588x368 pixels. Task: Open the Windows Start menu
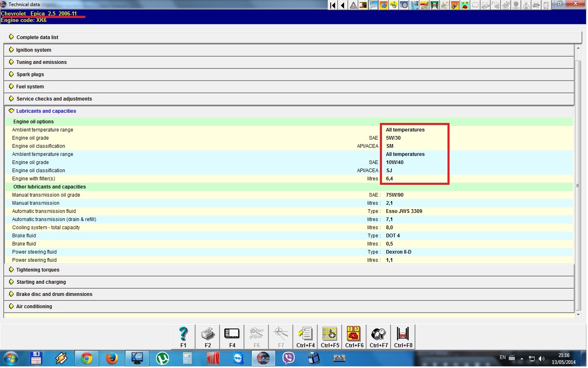(x=11, y=359)
